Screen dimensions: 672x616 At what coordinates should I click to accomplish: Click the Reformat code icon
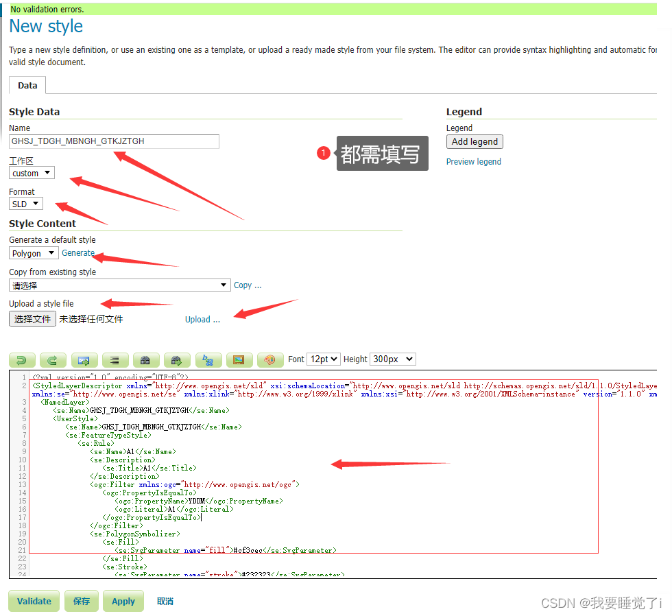(115, 359)
